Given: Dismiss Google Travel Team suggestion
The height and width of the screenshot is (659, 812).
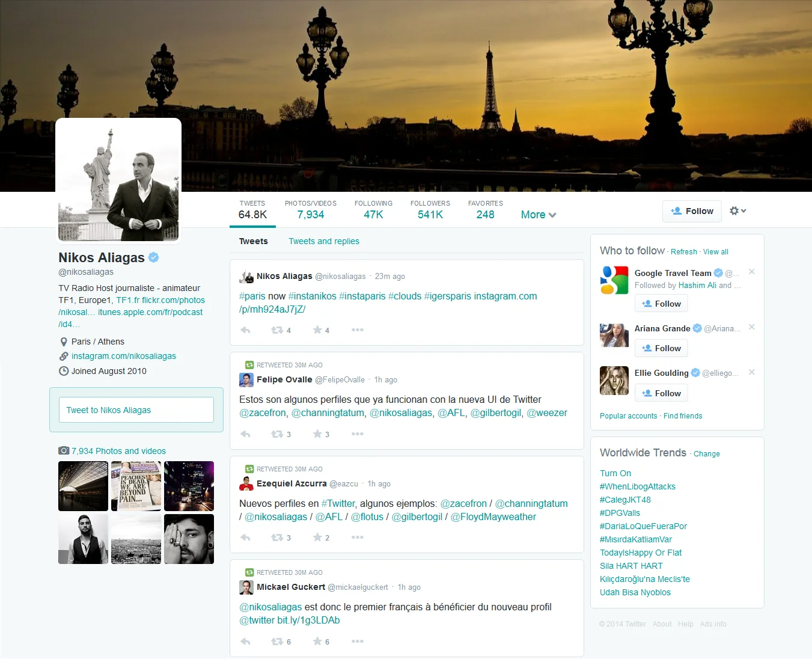Looking at the screenshot, I should click(752, 272).
